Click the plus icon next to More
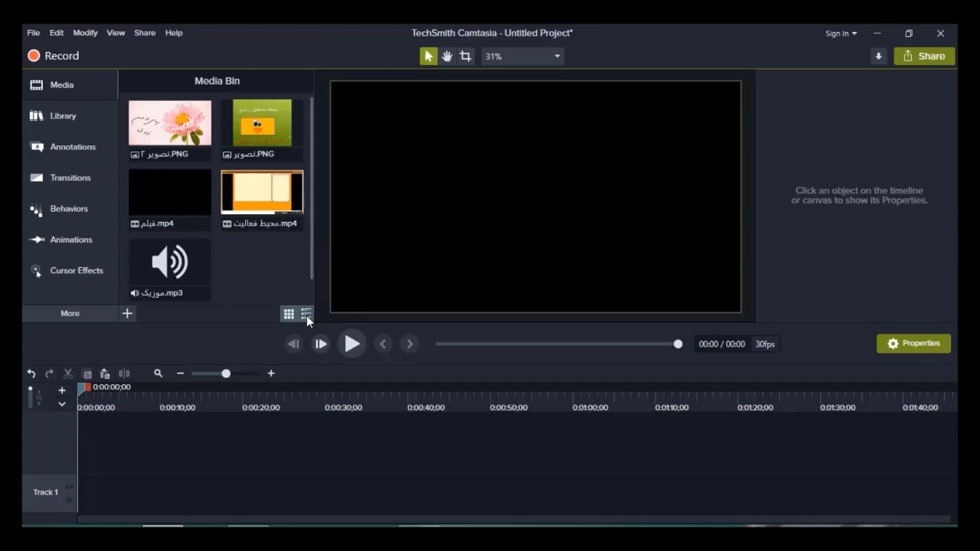This screenshot has width=980, height=551. (127, 313)
